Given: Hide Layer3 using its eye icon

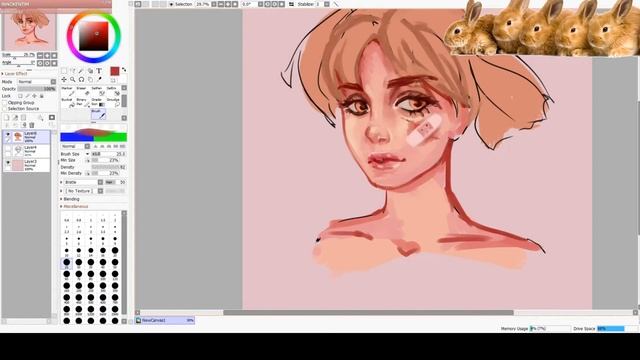Looking at the screenshot, I should pyautogui.click(x=8, y=162).
